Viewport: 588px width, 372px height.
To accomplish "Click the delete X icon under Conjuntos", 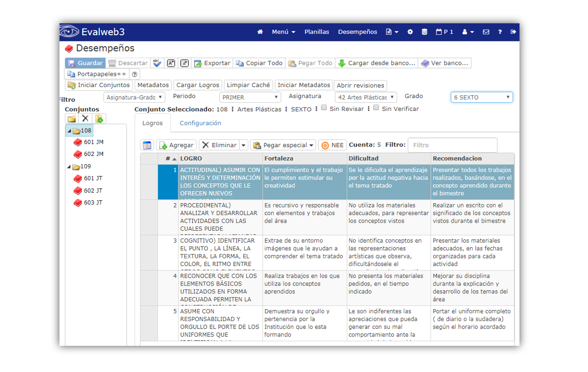I will coord(85,118).
